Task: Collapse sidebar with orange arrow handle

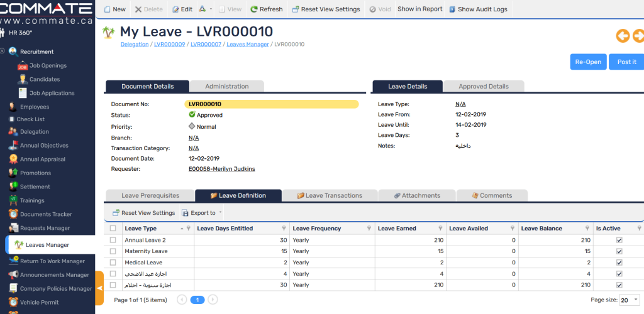Action: click(99, 288)
